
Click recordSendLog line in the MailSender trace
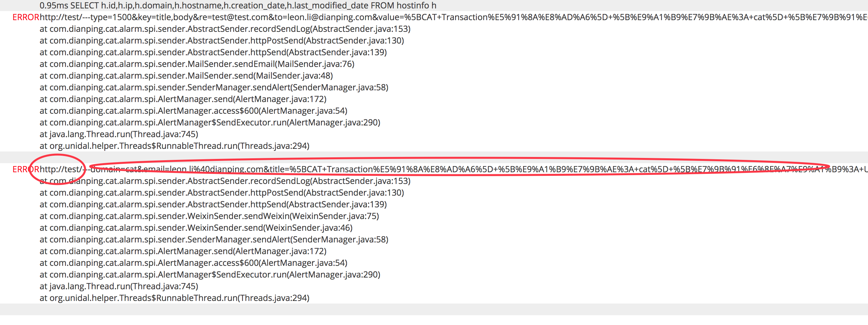point(225,29)
